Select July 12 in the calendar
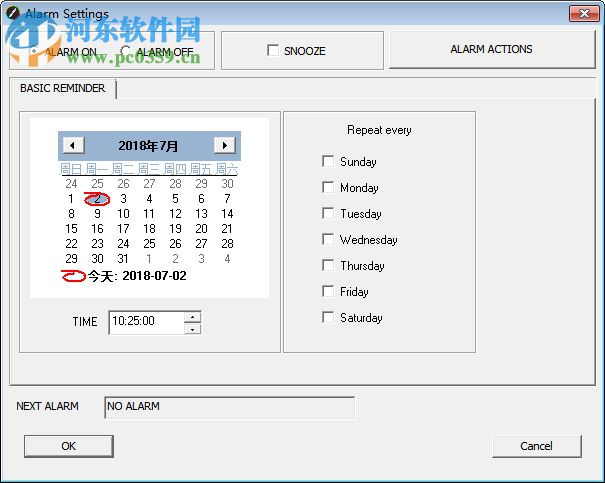 175,214
